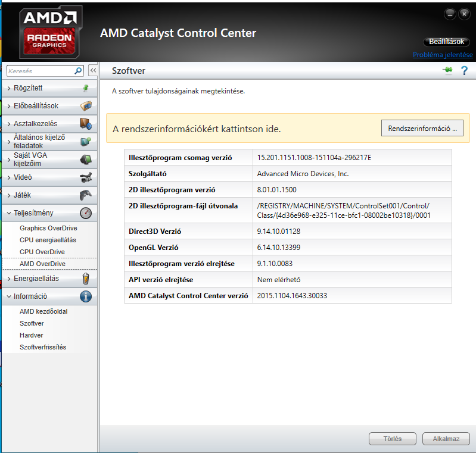This screenshot has width=476, height=453.
Task: Click Catalyst version 2015.1104.1643.30033
Action: click(292, 295)
